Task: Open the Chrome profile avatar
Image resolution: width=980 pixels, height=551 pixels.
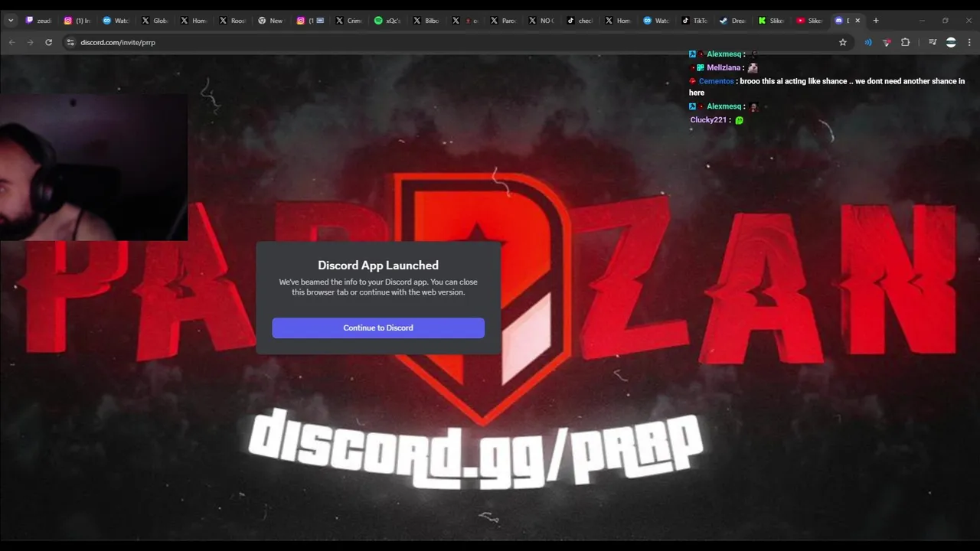Action: pyautogui.click(x=951, y=42)
